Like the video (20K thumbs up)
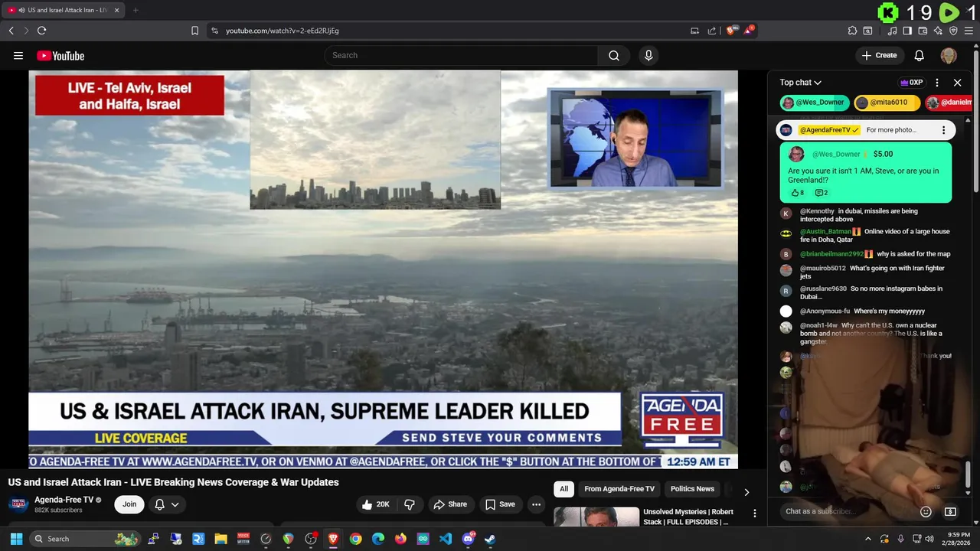The width and height of the screenshot is (980, 551). pyautogui.click(x=376, y=504)
